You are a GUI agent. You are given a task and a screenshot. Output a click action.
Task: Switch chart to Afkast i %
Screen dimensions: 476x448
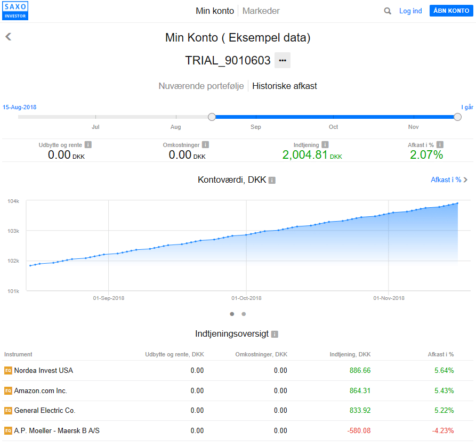tap(449, 180)
